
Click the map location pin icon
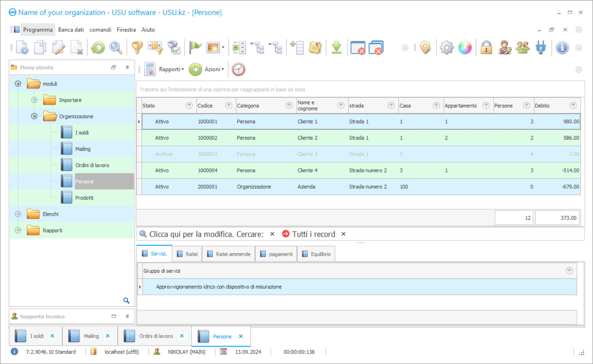[x=425, y=48]
